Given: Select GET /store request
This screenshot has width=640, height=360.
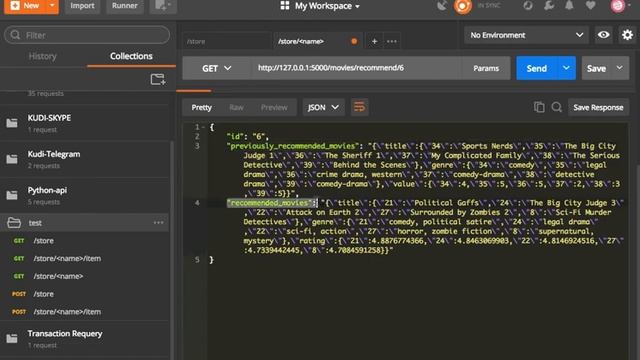Looking at the screenshot, I should pyautogui.click(x=85, y=241).
